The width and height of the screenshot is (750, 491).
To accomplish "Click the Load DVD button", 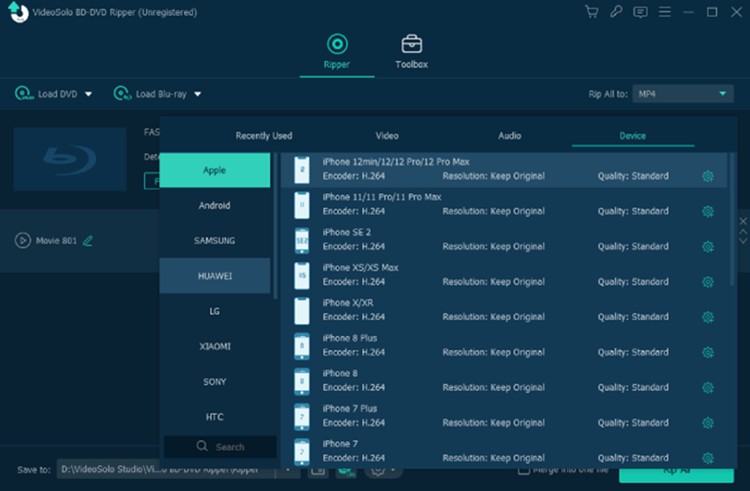I will tap(46, 94).
